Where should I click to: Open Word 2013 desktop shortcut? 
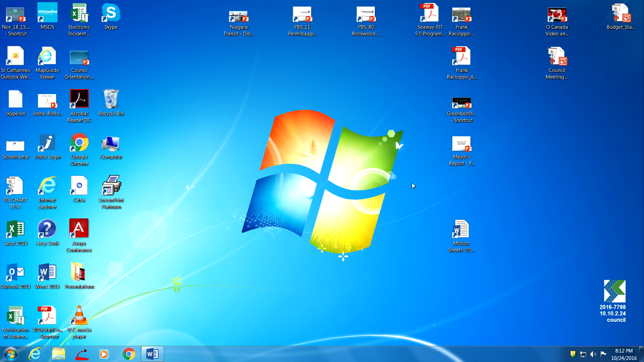(47, 276)
